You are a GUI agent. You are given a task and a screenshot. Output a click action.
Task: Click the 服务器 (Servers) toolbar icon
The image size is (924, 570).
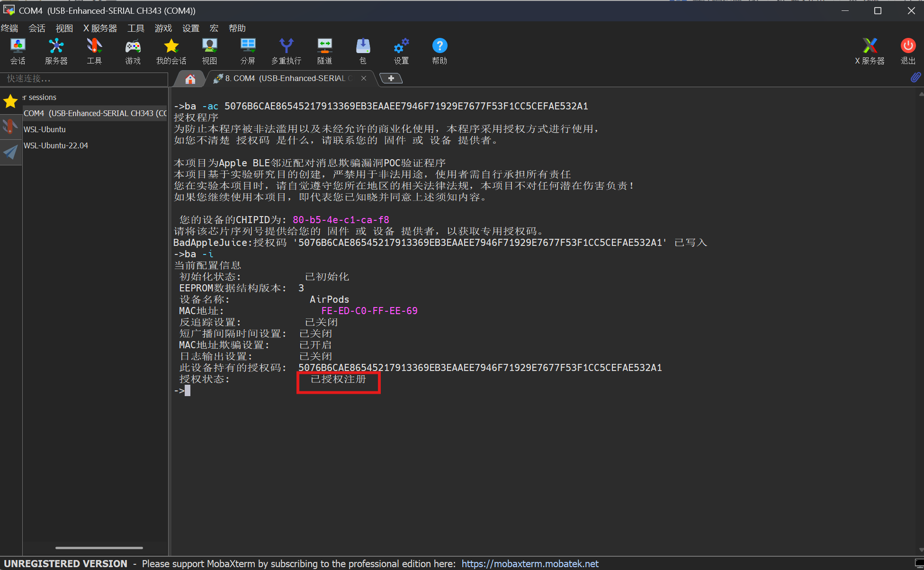pyautogui.click(x=56, y=51)
